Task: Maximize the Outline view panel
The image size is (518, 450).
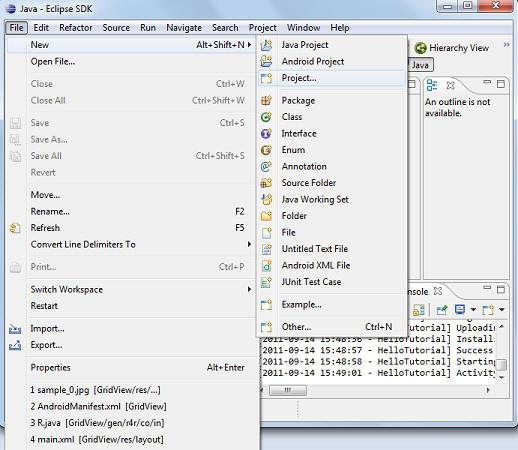Action: point(501,84)
